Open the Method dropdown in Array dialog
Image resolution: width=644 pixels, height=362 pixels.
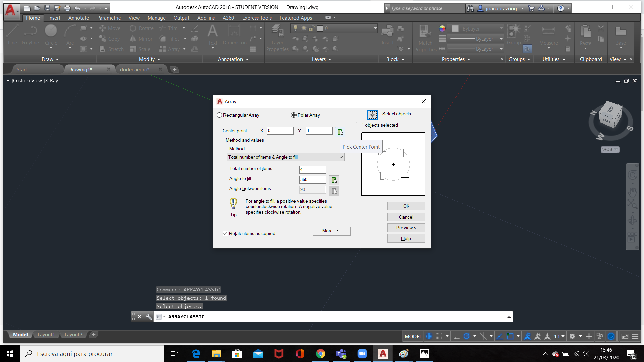[286, 157]
